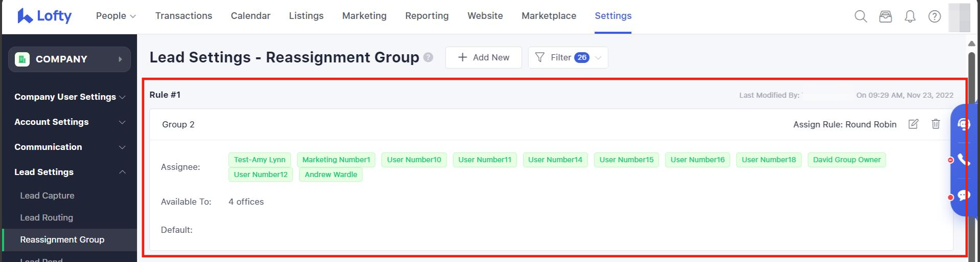Screen dimensions: 980x262
Task: Edit Group 2 with pencil icon
Action: [913, 124]
